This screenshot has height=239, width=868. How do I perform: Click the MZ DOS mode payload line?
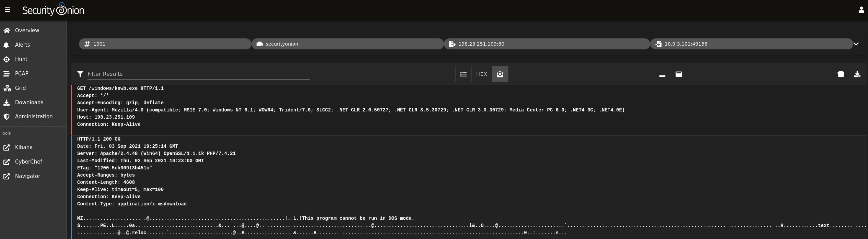click(246, 218)
